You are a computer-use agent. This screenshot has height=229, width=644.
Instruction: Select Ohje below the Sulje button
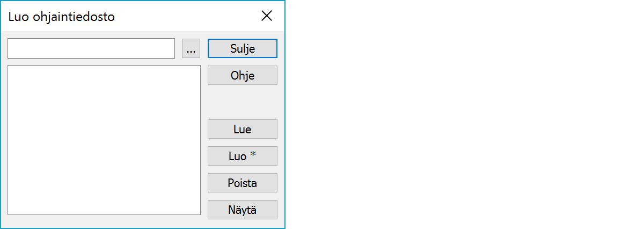[x=242, y=75]
